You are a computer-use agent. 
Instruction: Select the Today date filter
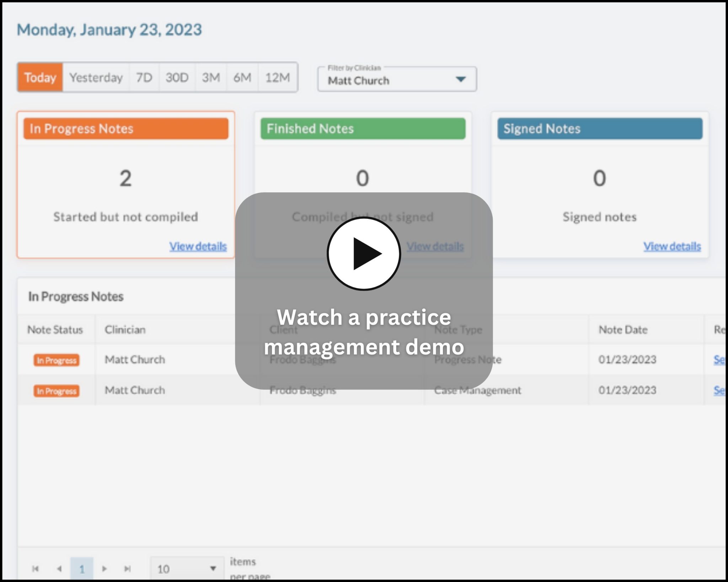(x=40, y=77)
